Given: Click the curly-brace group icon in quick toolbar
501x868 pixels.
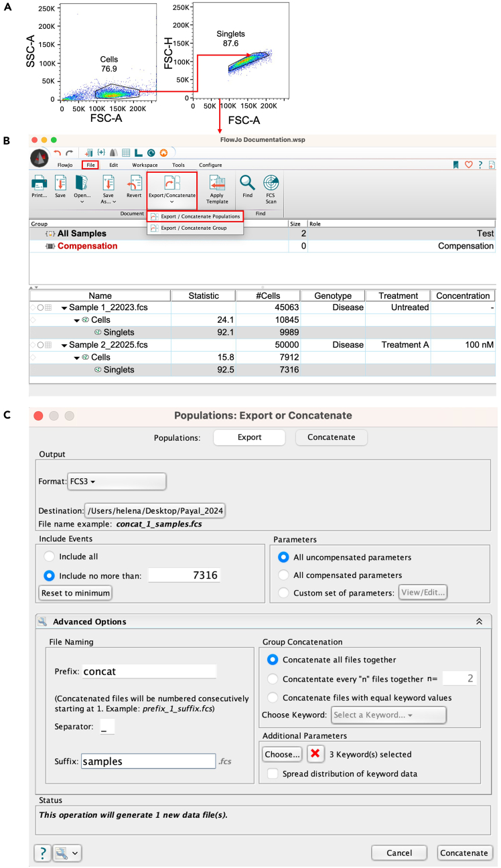Looking at the screenshot, I should point(102,153).
